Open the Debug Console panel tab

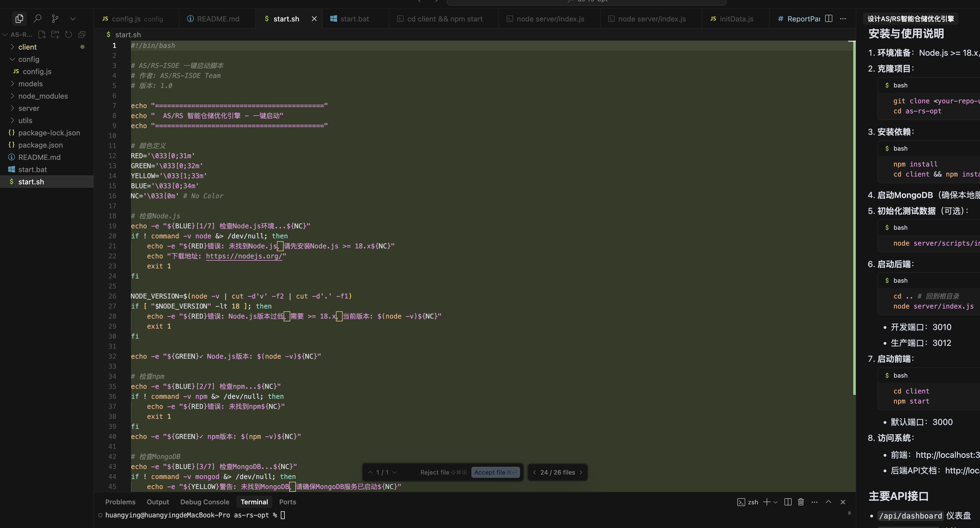pos(205,502)
